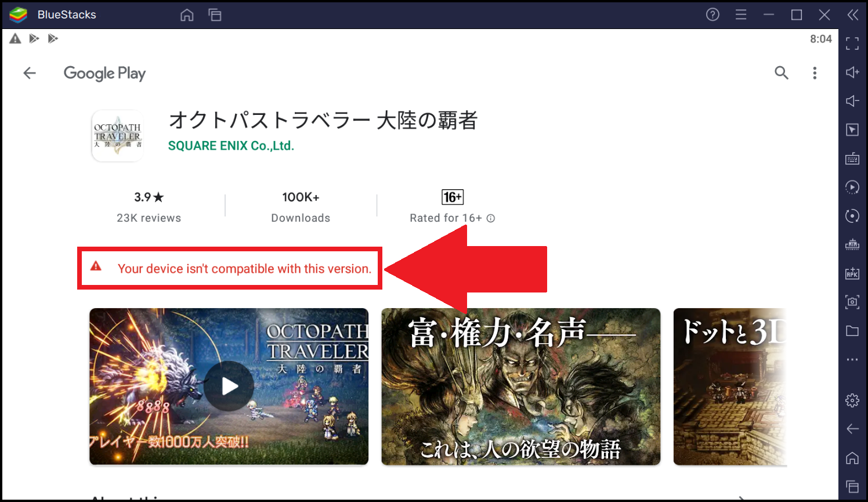Click the rotate screen icon in the side toolbar
Screen dimensions: 868x502
(x=852, y=216)
